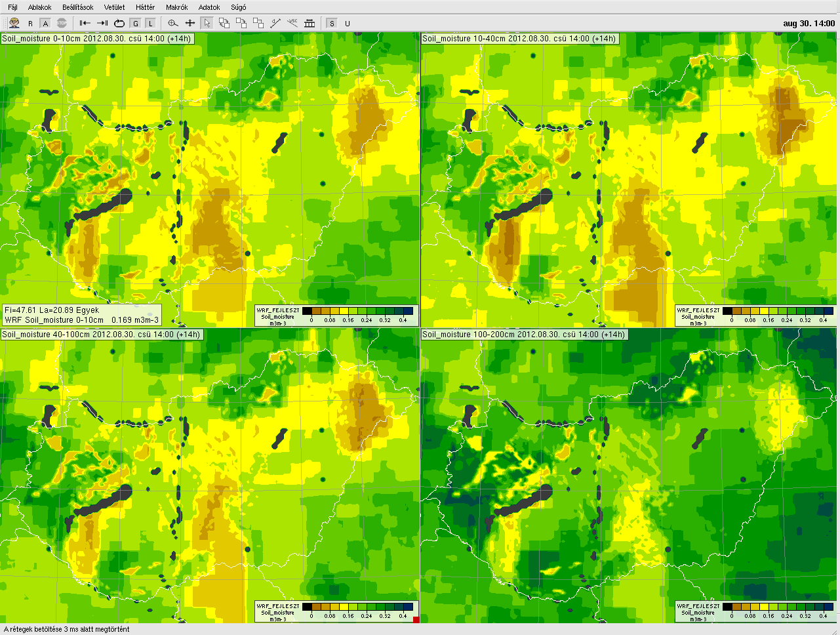The height and width of the screenshot is (635, 840).
Task: Toggle the L button in toolbar
Action: click(150, 24)
